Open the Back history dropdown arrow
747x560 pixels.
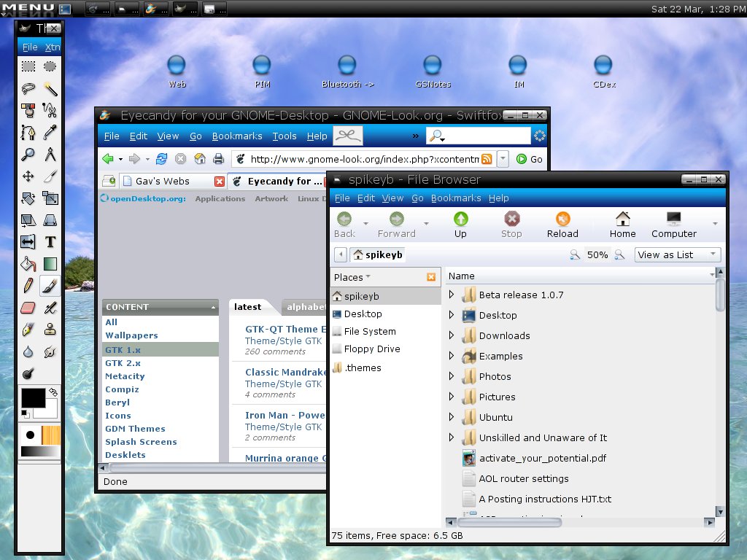point(366,223)
